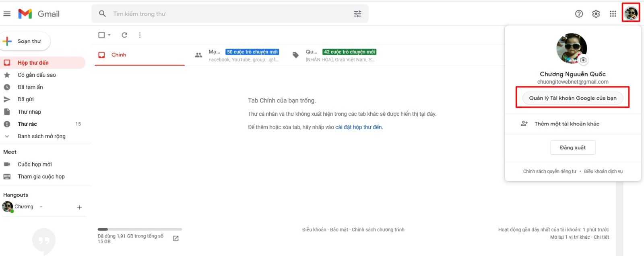644x256 pixels.
Task: Open the Hangouts status dropdown beside Chương
Action: pyautogui.click(x=41, y=207)
